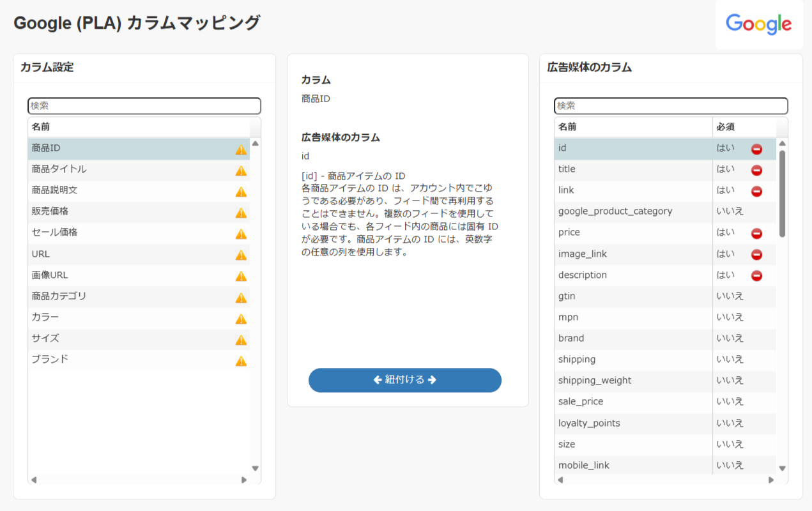Click the right list vertical scrollbar thumb
Image resolution: width=812 pixels, height=511 pixels.
[x=782, y=194]
